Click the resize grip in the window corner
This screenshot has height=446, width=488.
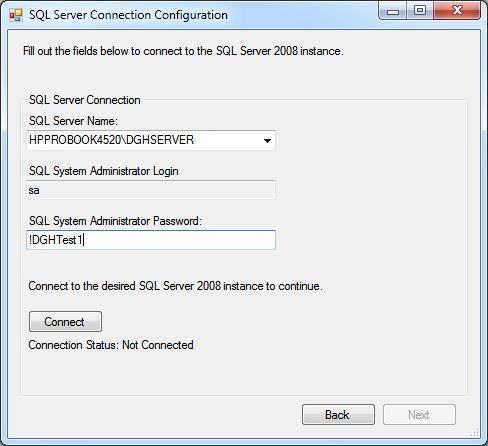tap(474, 432)
